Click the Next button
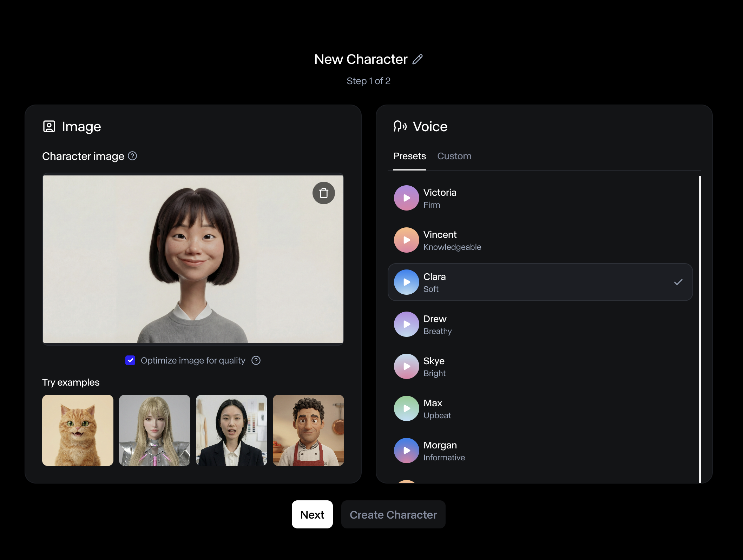The width and height of the screenshot is (743, 560). click(312, 514)
